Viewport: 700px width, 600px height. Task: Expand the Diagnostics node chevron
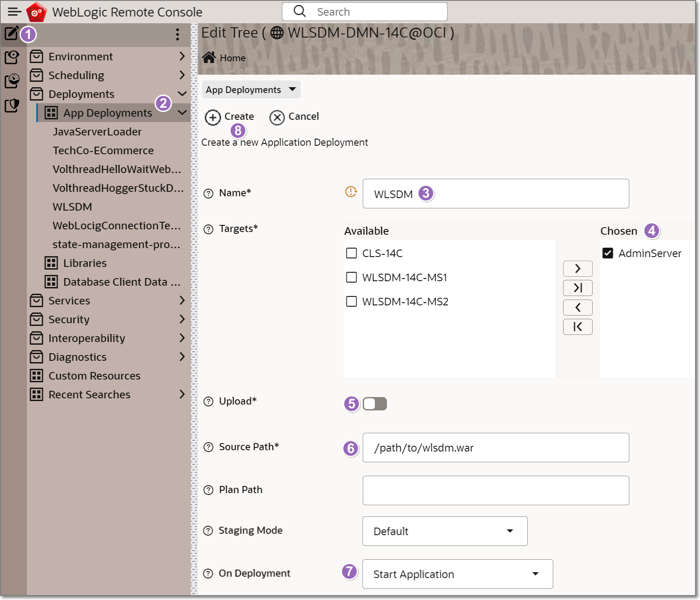click(x=182, y=357)
